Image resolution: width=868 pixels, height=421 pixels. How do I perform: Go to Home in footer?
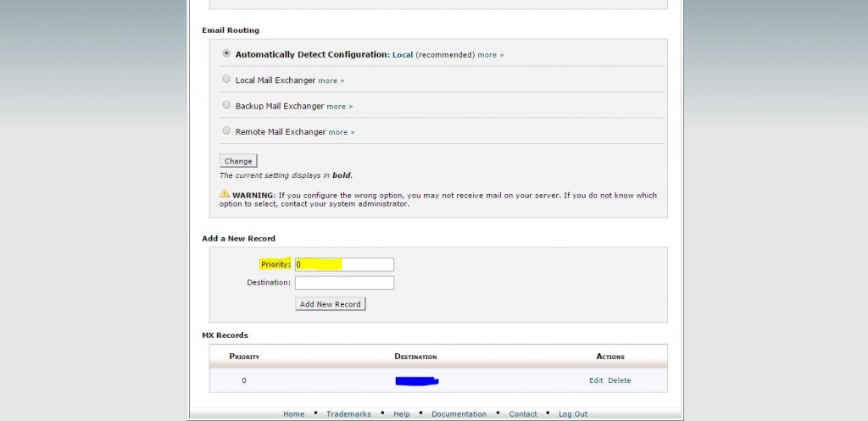point(293,414)
